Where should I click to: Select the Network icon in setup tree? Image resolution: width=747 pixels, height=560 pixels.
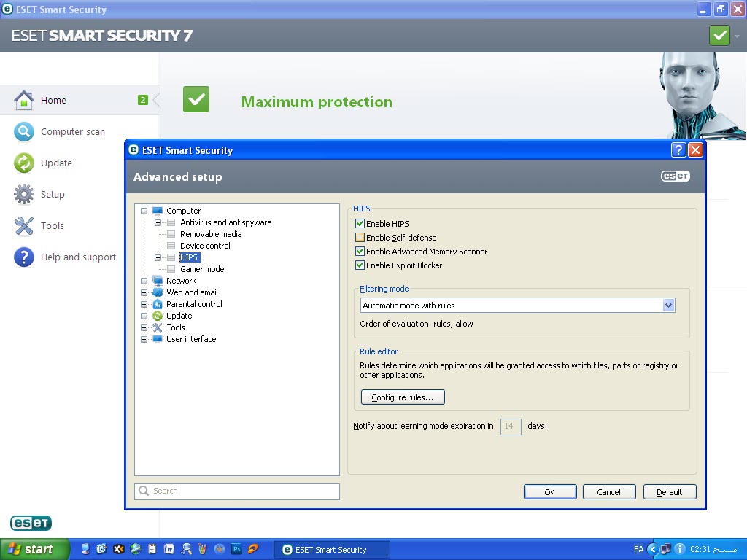click(x=158, y=281)
